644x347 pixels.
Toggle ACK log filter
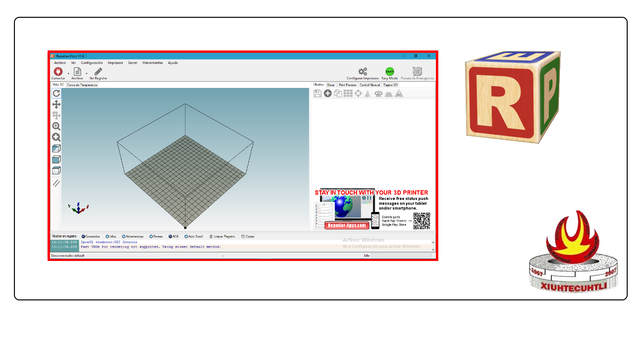click(x=174, y=236)
